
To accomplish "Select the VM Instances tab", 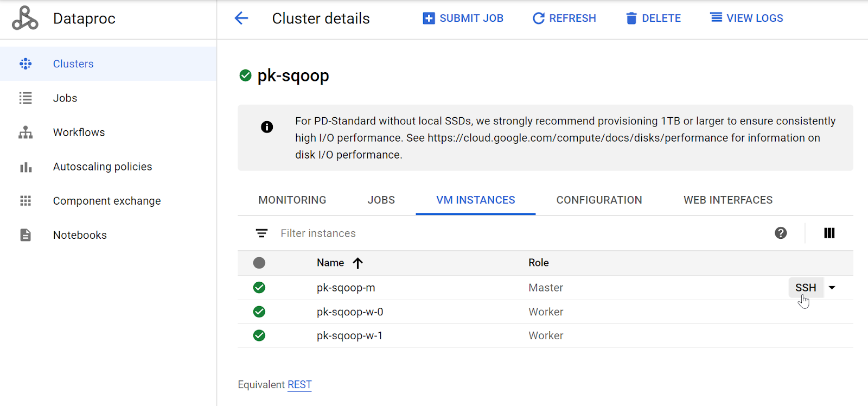I will click(476, 200).
